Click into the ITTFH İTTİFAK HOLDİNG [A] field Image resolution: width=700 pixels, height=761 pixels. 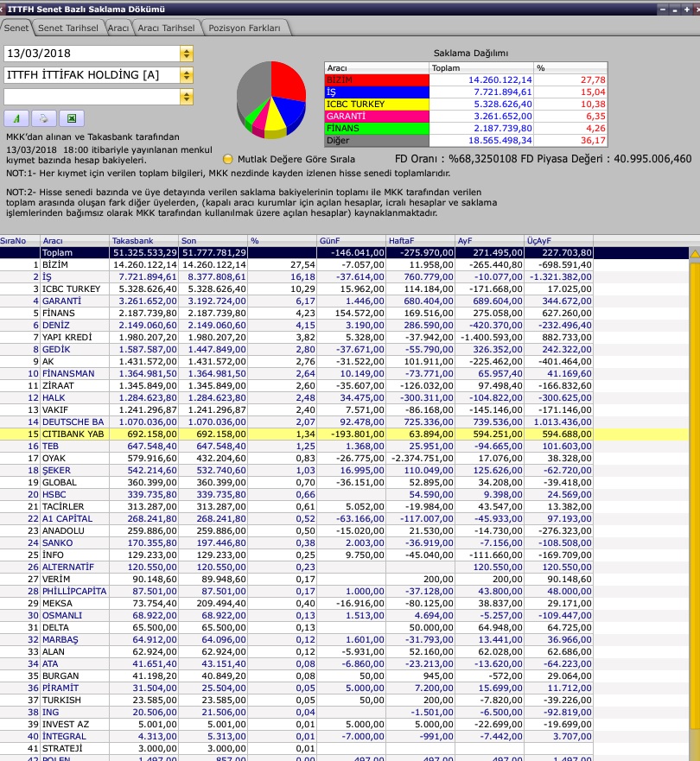[92, 75]
